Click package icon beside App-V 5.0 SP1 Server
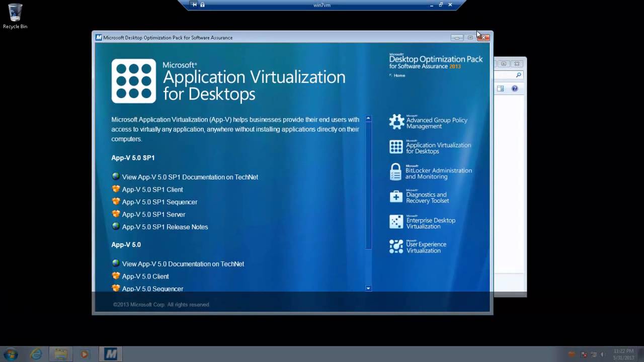 coord(116,214)
